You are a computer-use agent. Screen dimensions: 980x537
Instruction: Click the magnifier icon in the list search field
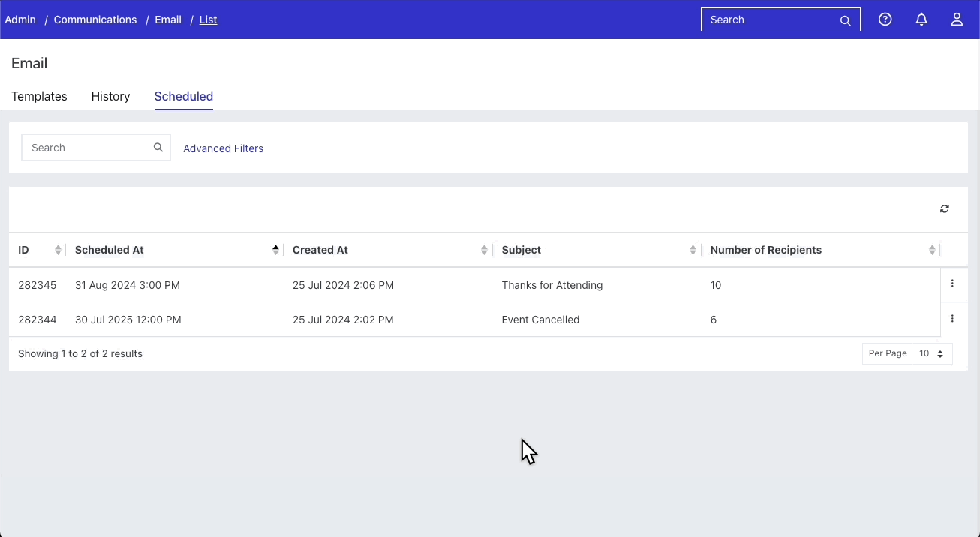pyautogui.click(x=158, y=148)
